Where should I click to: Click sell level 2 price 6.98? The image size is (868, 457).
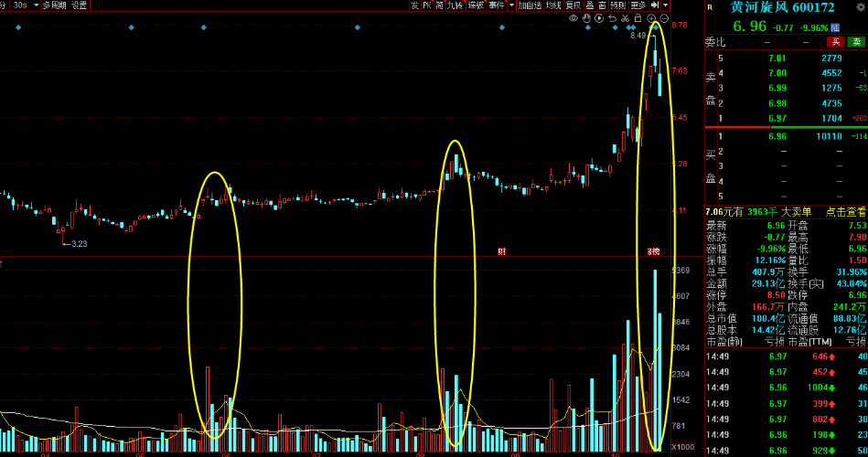[x=777, y=103]
